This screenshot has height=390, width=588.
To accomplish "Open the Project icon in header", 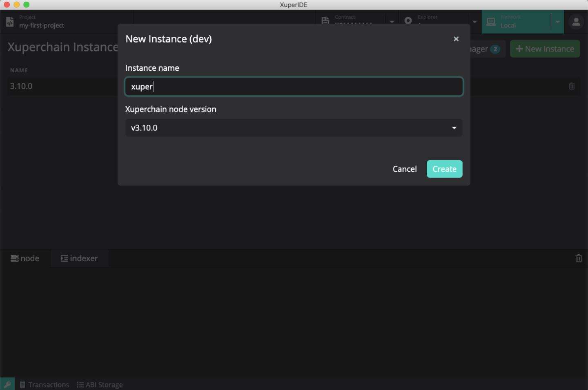I will pos(10,22).
